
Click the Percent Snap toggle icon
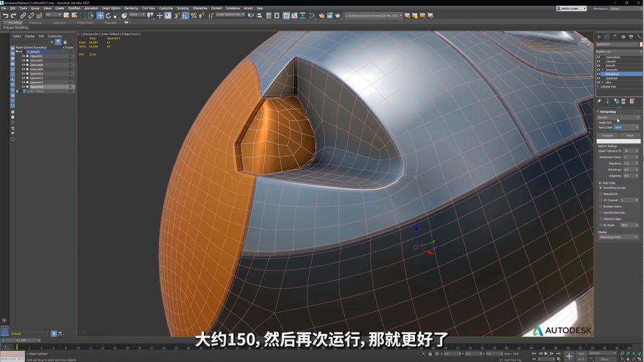click(194, 15)
